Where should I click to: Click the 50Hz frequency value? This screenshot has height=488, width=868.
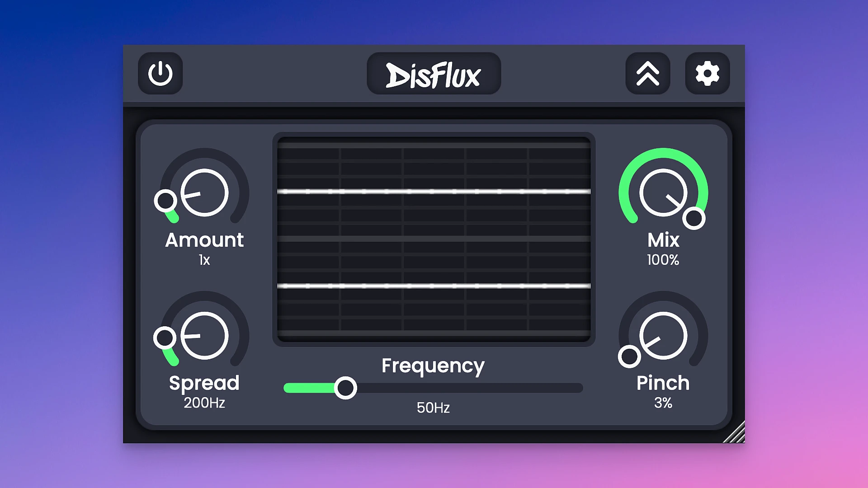(x=433, y=408)
